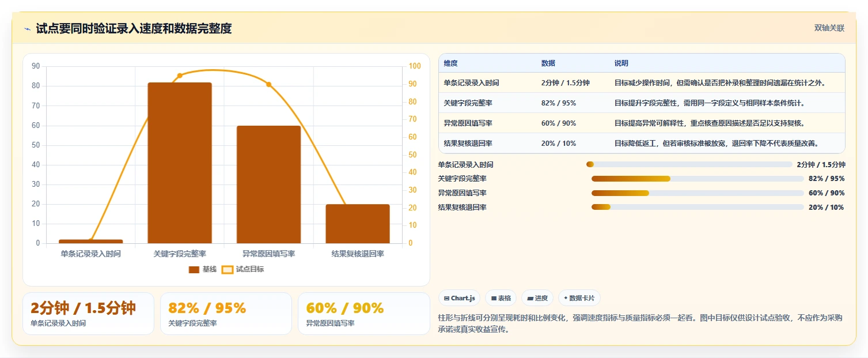Click the lightning icon beside the header title
Viewport: 868px width, 358px height.
[28, 29]
